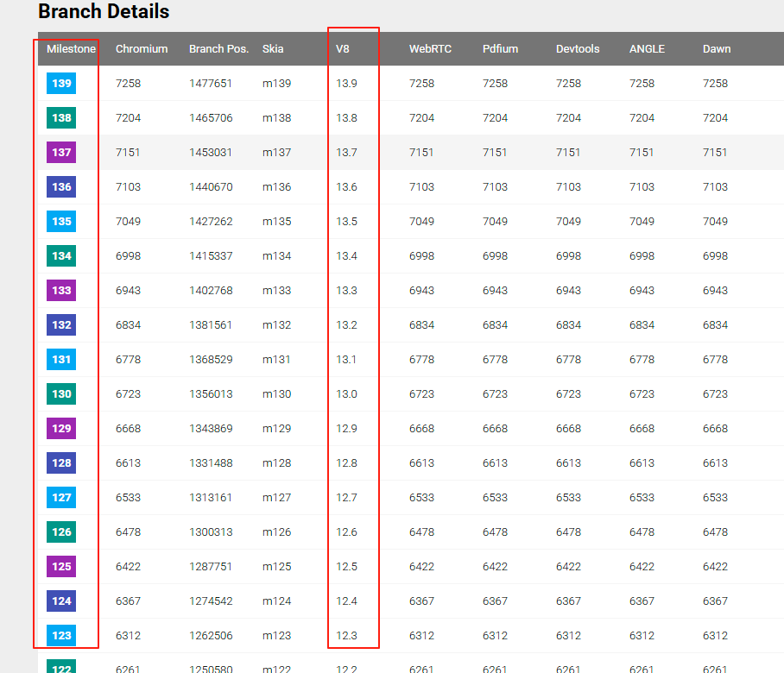Select the Chromium column header

pos(142,49)
